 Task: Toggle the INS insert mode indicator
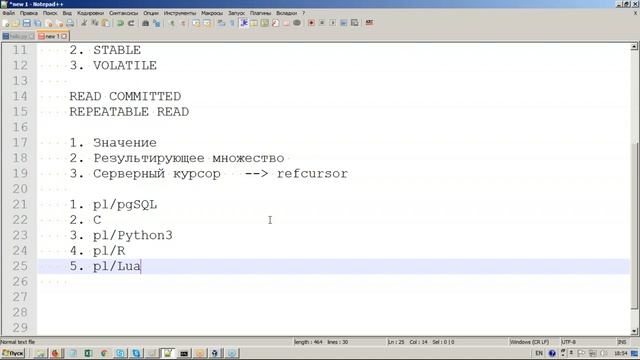622,342
